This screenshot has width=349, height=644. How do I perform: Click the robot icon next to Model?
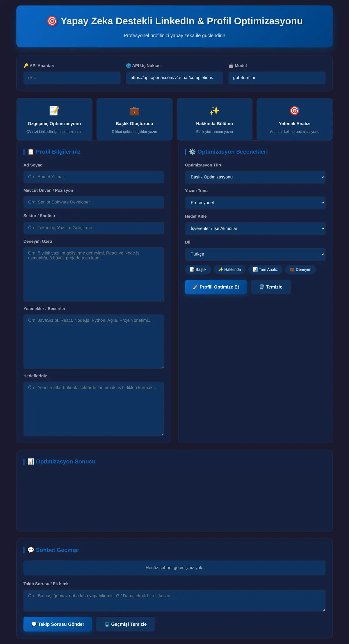[231, 66]
